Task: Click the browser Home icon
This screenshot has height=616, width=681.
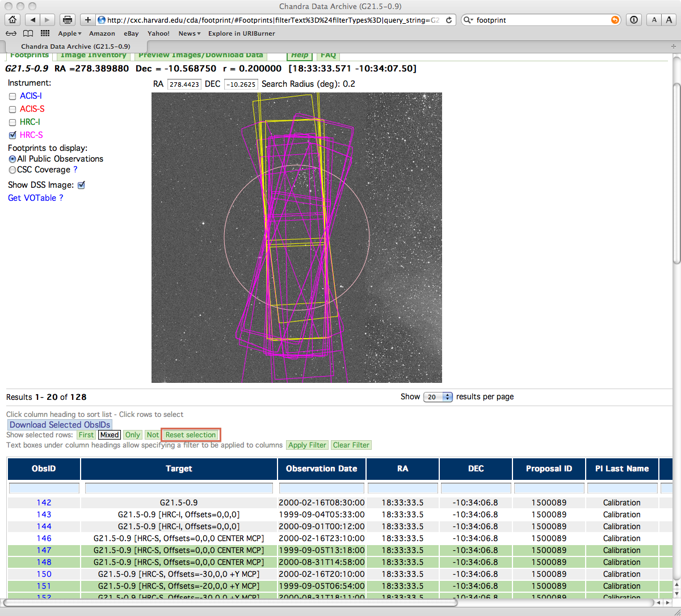Action: tap(11, 20)
